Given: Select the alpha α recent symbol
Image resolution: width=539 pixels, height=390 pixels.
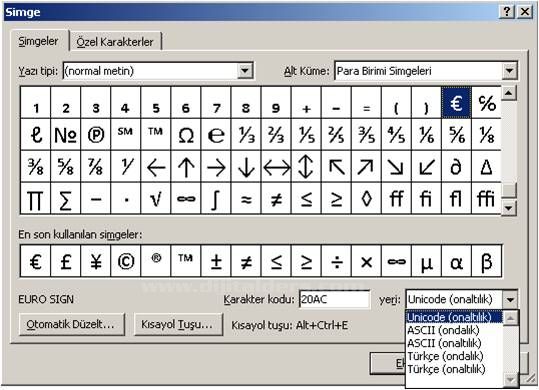Looking at the screenshot, I should click(456, 261).
